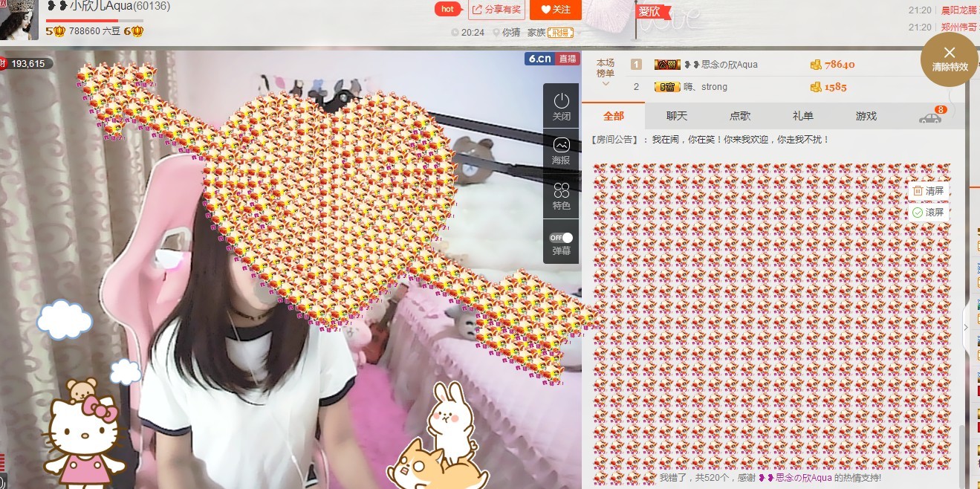
Task: Click the 你猜 location text
Action: click(x=511, y=32)
